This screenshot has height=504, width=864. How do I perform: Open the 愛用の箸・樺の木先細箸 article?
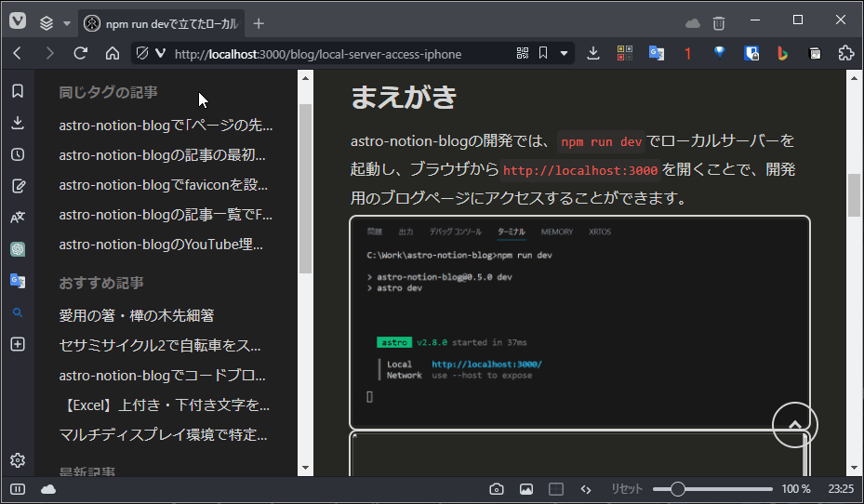point(137,315)
